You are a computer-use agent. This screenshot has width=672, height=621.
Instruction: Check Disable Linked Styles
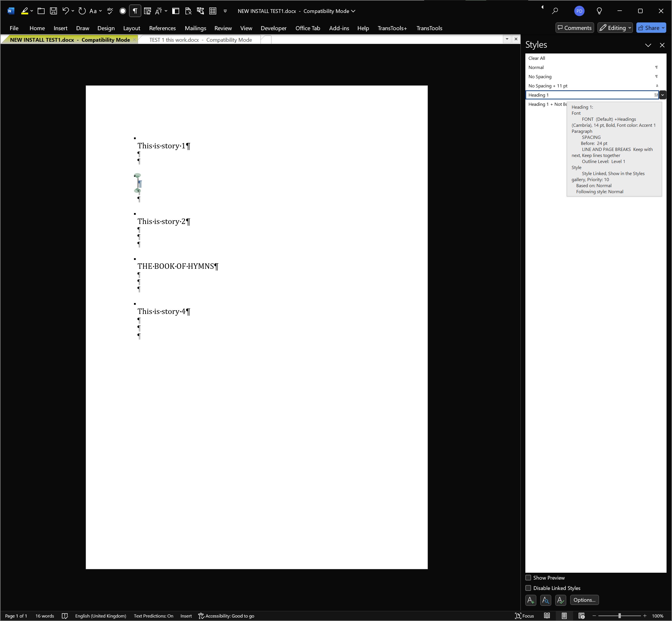click(528, 588)
